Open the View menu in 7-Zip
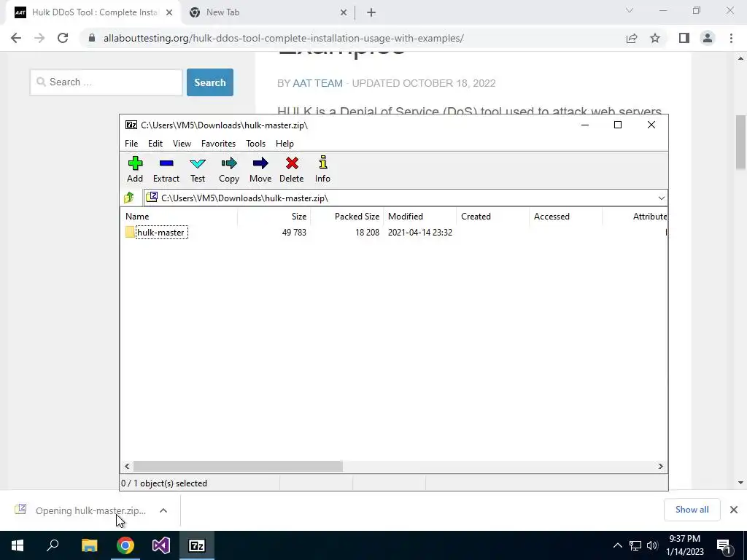The image size is (747, 560). click(x=182, y=144)
